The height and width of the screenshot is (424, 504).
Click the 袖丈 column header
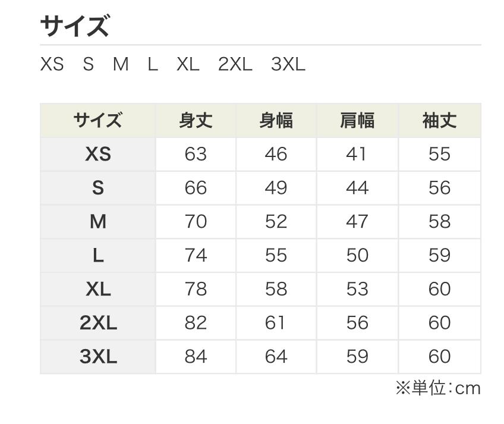click(439, 121)
